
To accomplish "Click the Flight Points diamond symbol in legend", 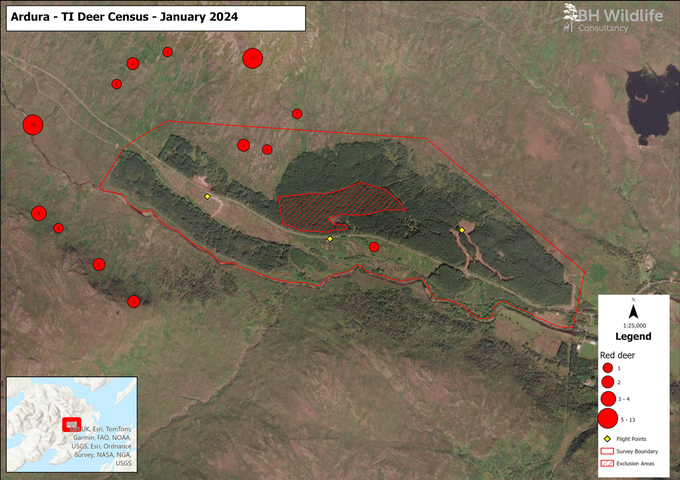I will click(x=607, y=439).
